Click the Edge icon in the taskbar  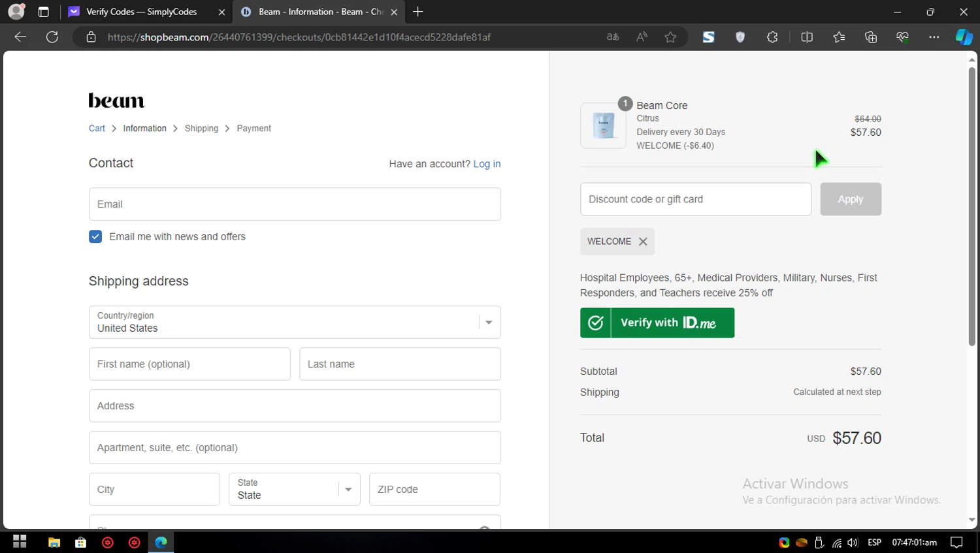[x=161, y=542]
